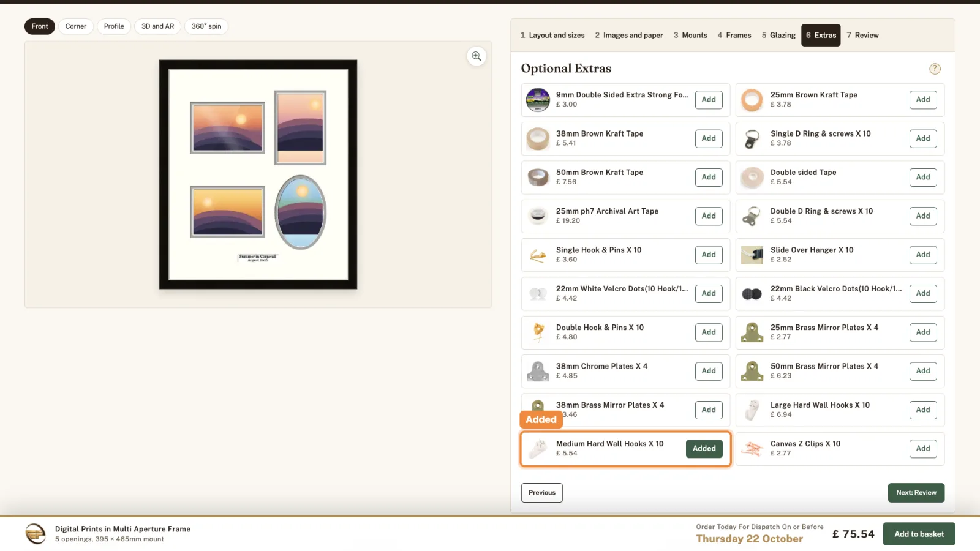The height and width of the screenshot is (551, 980).
Task: Click the Single D Ring & screws image
Action: coord(752,138)
